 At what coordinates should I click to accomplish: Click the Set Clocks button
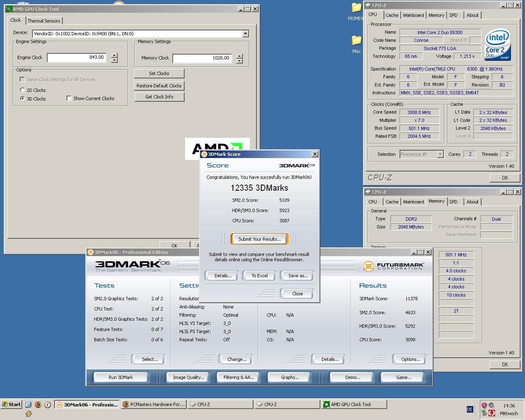pyautogui.click(x=159, y=73)
